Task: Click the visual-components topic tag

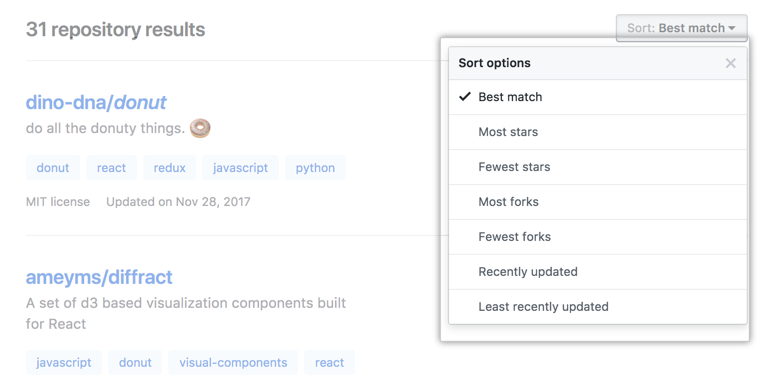Action: 233,362
